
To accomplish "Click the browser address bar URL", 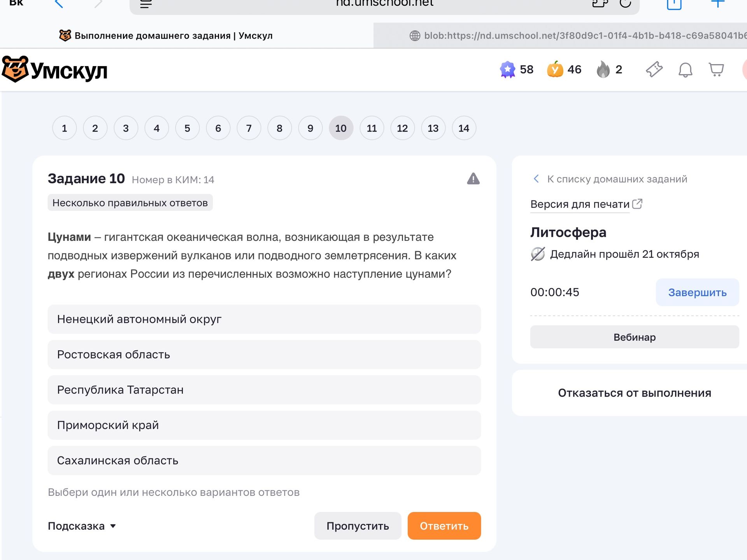I will point(384,3).
